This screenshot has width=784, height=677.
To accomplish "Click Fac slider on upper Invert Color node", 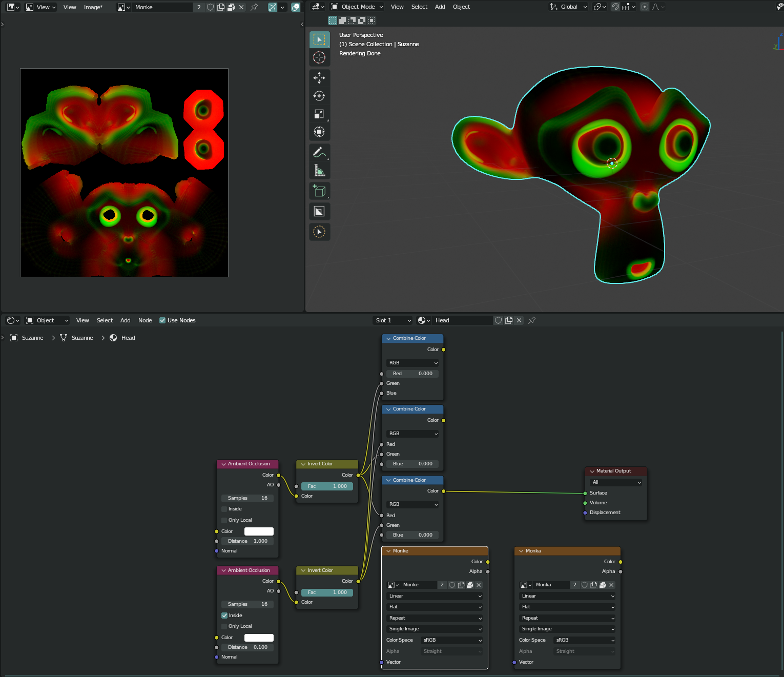I will (x=327, y=486).
